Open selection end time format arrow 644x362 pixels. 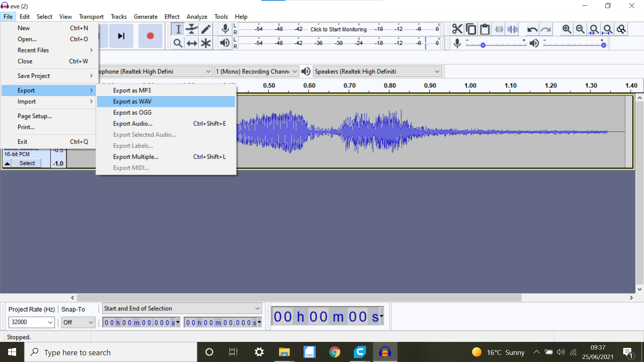click(259, 322)
